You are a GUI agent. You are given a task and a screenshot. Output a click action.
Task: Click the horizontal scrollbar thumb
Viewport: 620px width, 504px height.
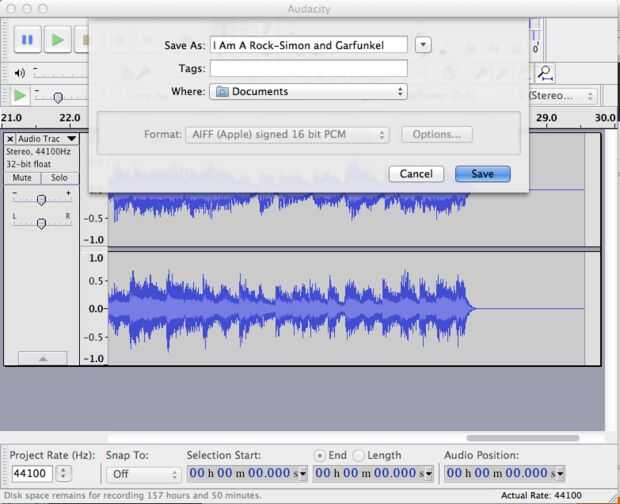(x=523, y=438)
